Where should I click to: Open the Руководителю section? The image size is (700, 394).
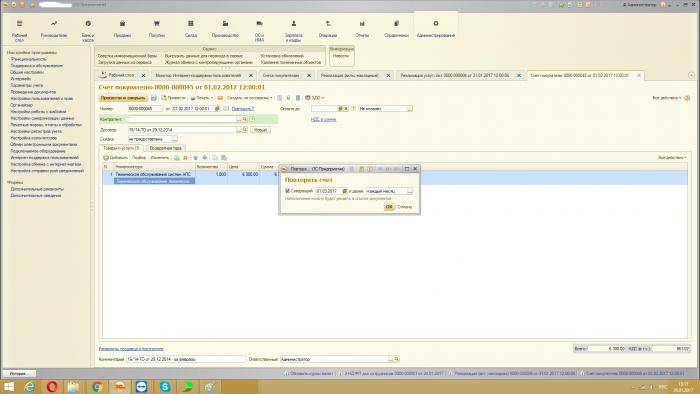tap(54, 29)
